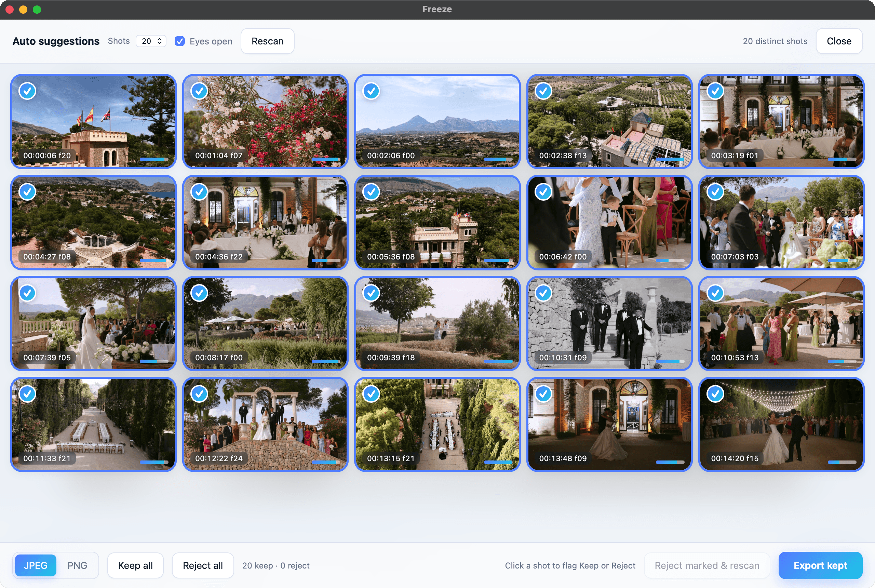875x588 pixels.
Task: Click the Export kept button
Action: [x=820, y=565]
